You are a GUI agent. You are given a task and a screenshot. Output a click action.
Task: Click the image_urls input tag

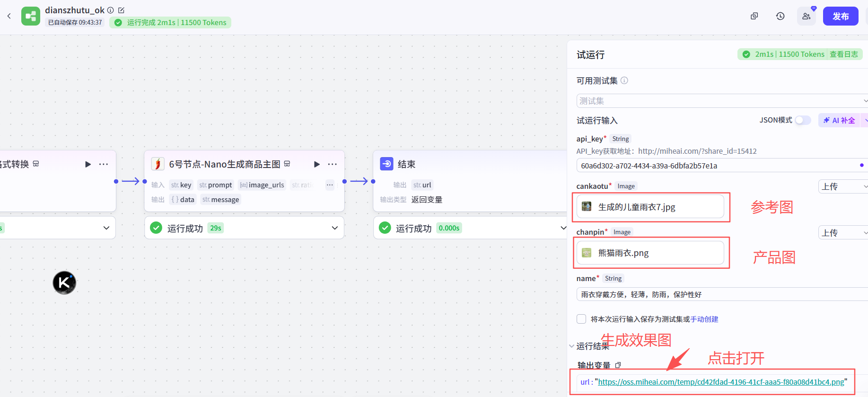click(262, 185)
